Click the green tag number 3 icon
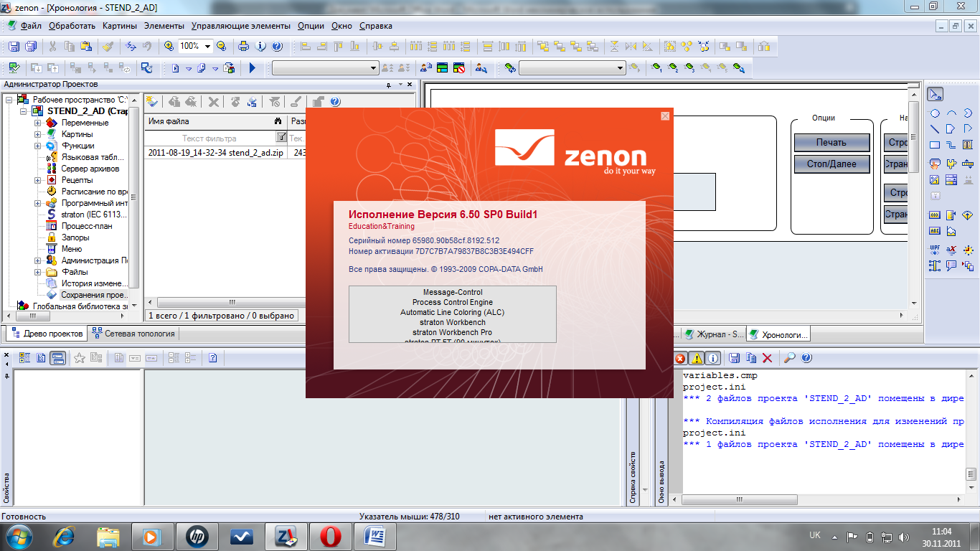The height and width of the screenshot is (551, 980). [x=689, y=68]
